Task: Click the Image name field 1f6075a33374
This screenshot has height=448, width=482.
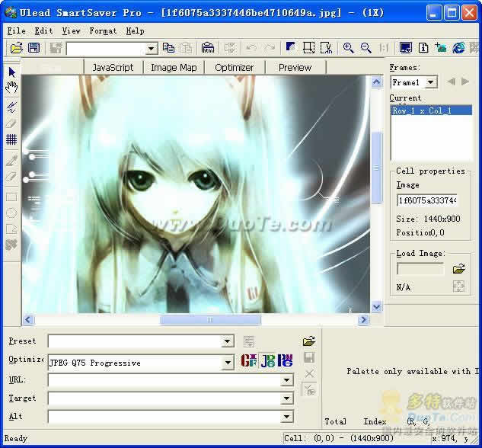Action: point(427,200)
